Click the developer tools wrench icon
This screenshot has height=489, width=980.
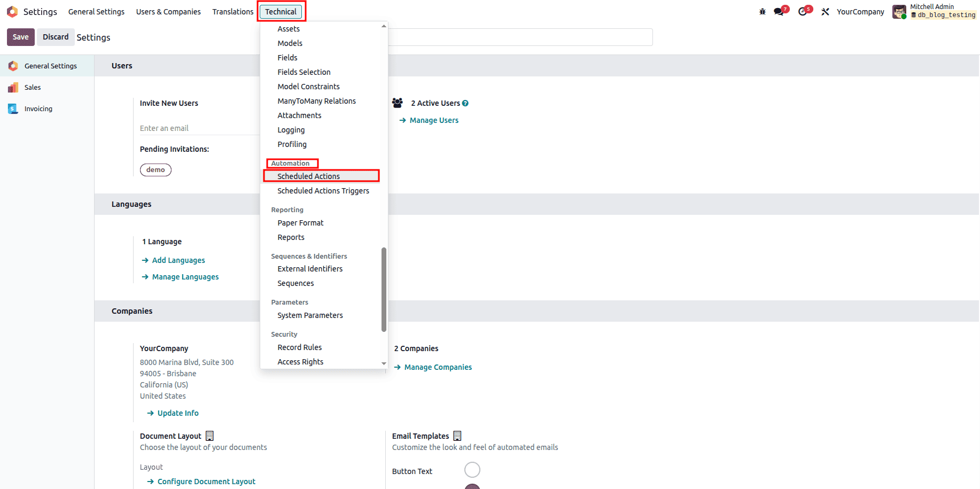point(825,11)
